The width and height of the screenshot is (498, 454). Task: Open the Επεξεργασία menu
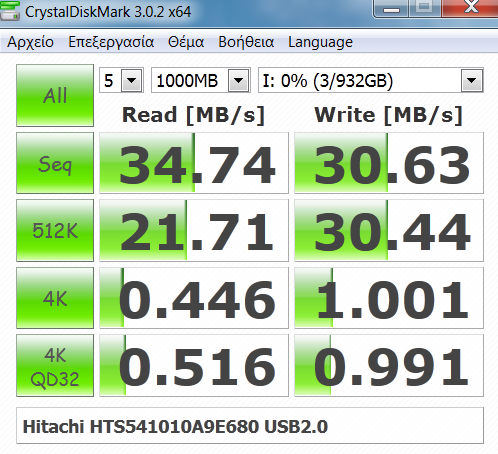click(x=111, y=42)
